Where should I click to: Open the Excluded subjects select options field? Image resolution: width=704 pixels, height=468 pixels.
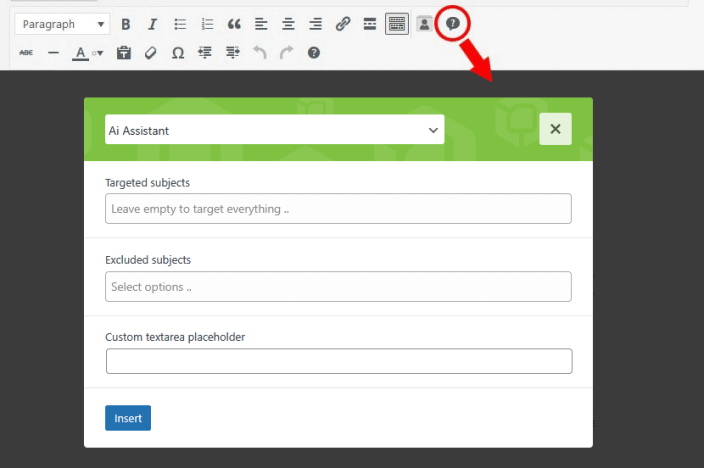(338, 287)
